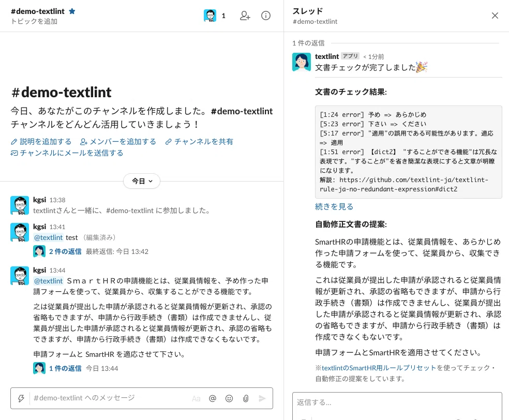The image size is (509, 420).
Task: Click the party popper emoji in thread
Action: [x=422, y=67]
